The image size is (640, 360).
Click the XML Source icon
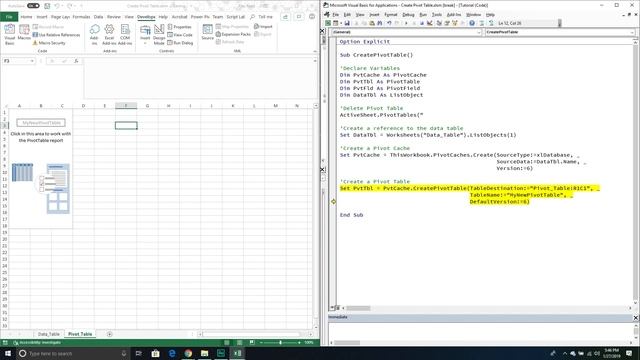(207, 32)
